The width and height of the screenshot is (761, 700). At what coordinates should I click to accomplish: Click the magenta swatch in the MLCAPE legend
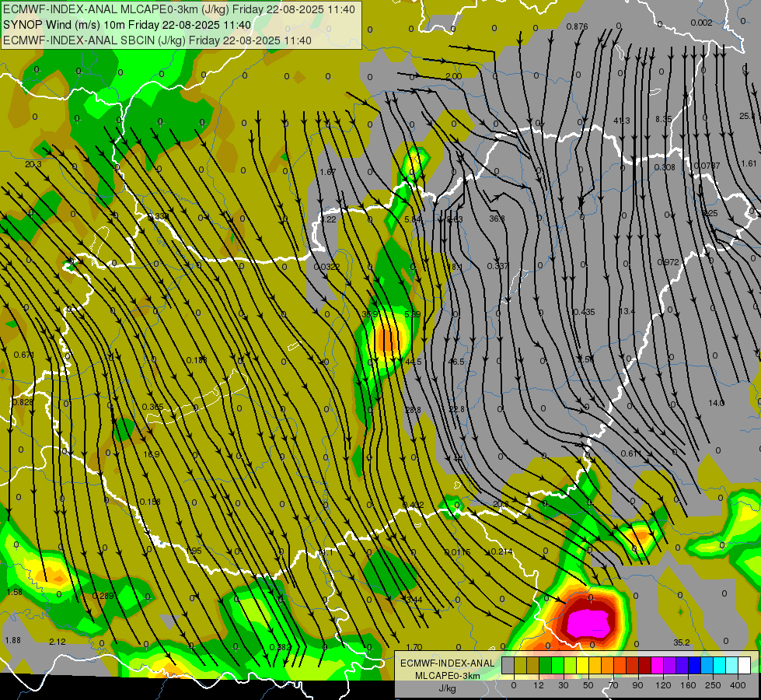click(x=657, y=665)
